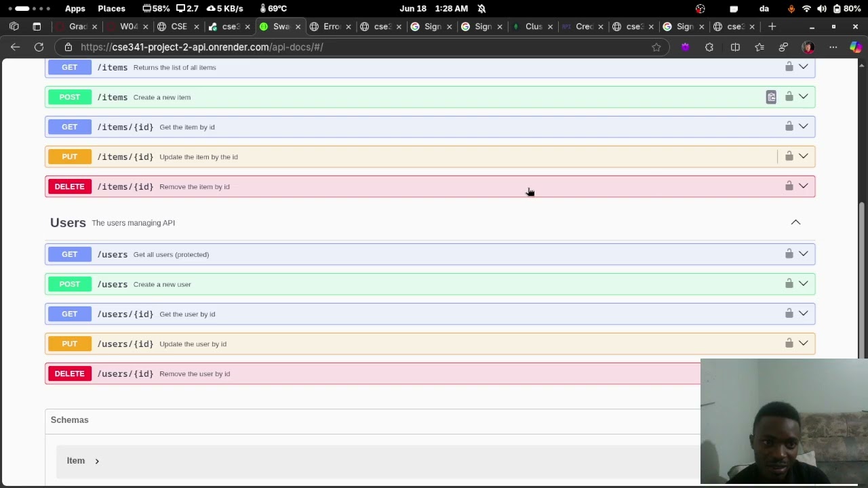This screenshot has height=488, width=868.
Task: Open split screen view icon
Action: pos(735,47)
